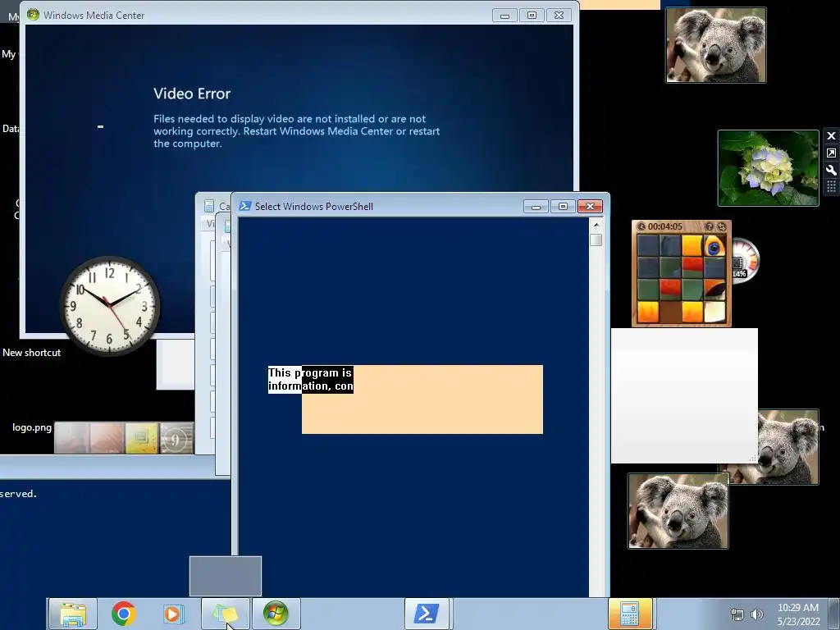This screenshot has height=630, width=840.
Task: Click the 'Files needed to display video' message
Action: [296, 131]
